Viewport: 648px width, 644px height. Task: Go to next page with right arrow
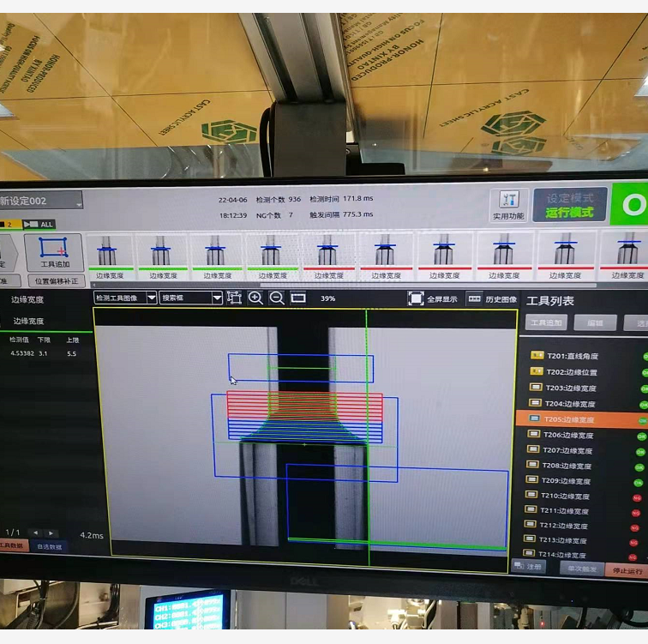coord(51,533)
